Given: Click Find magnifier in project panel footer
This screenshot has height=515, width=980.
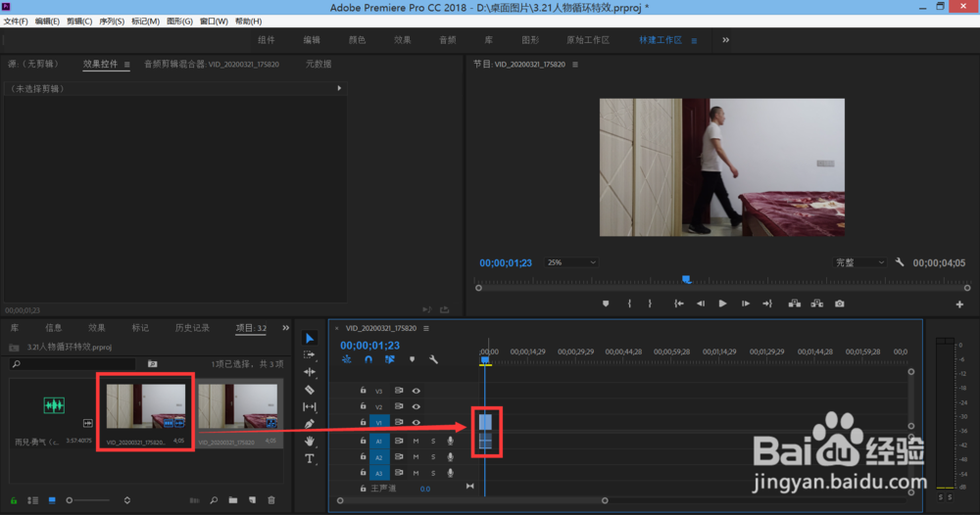Looking at the screenshot, I should 214,500.
